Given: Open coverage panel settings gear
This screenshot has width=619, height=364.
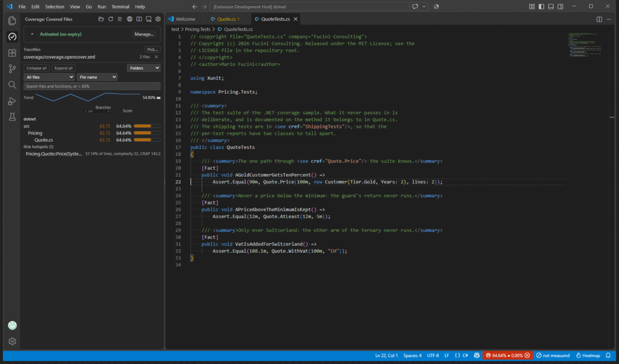Looking at the screenshot, I should (158, 19).
